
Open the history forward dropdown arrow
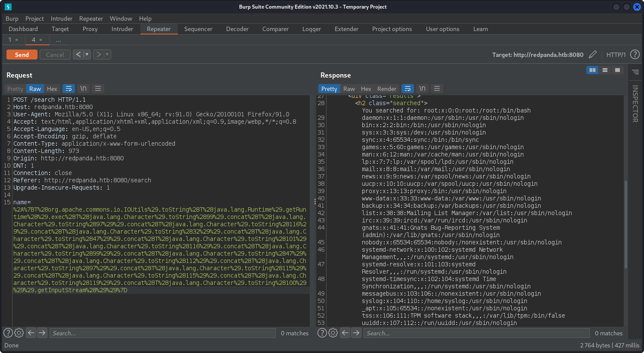[x=108, y=54]
